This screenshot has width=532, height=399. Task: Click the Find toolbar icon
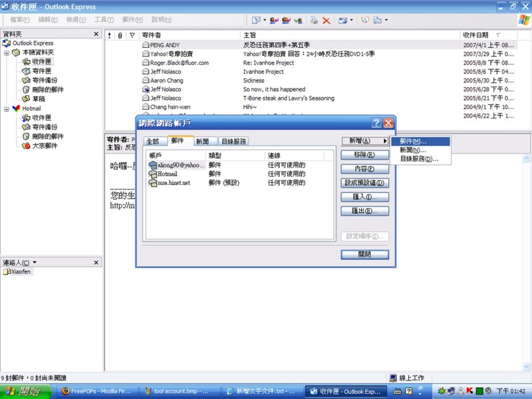point(377,21)
